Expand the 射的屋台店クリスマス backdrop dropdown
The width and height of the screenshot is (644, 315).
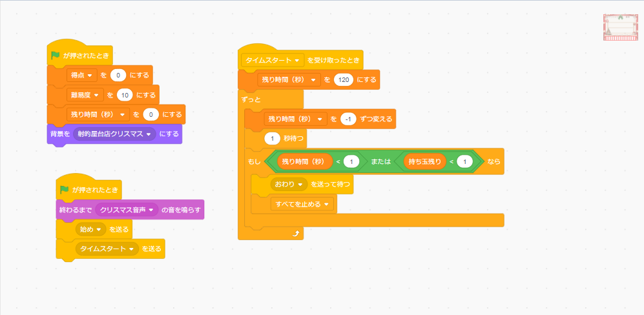pyautogui.click(x=149, y=134)
